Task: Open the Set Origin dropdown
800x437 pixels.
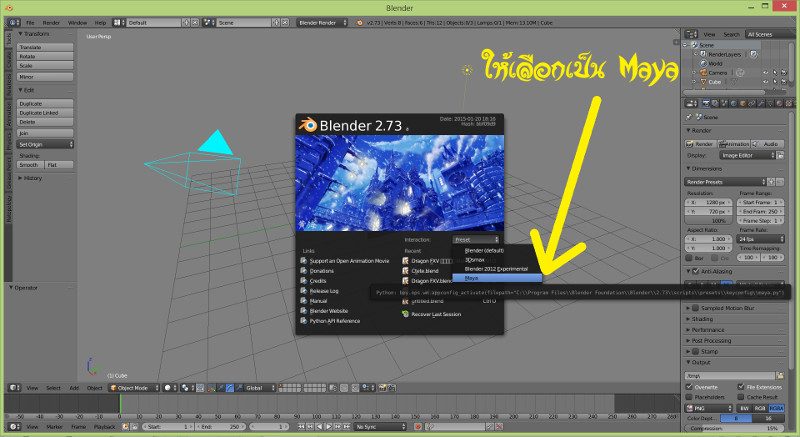Action: coord(45,144)
